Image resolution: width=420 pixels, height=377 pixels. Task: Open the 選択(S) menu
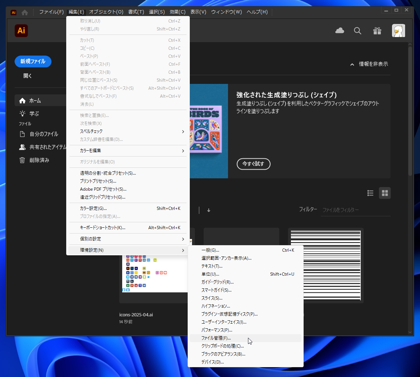(x=157, y=12)
